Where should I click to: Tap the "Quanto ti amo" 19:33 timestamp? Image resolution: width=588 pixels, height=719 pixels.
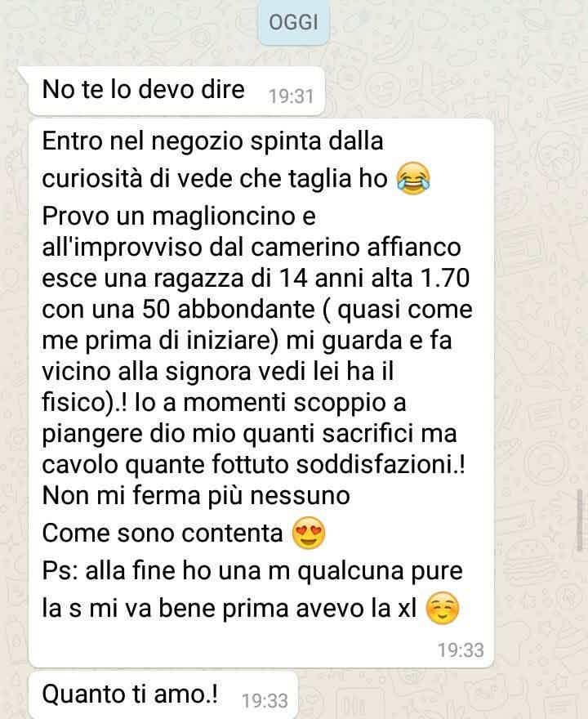pos(265,700)
